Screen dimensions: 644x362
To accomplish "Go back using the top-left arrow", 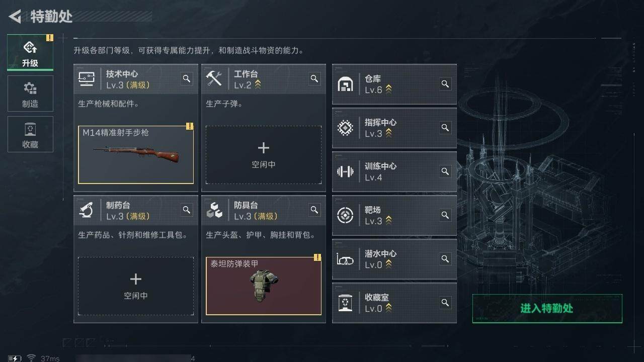I will coord(15,17).
